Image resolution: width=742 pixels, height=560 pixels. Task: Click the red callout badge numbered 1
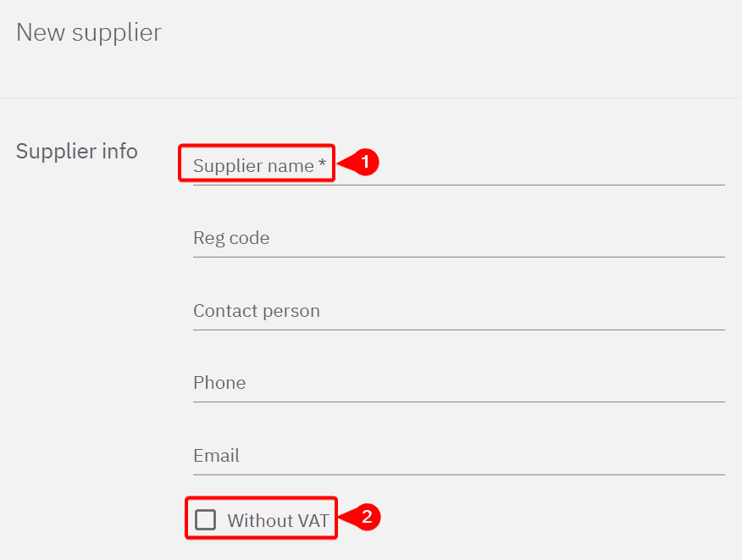pos(364,162)
